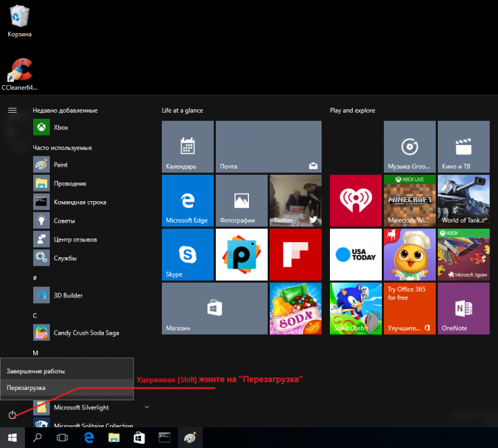Open the Почта mail tile
This screenshot has height=448, width=498.
[x=268, y=147]
